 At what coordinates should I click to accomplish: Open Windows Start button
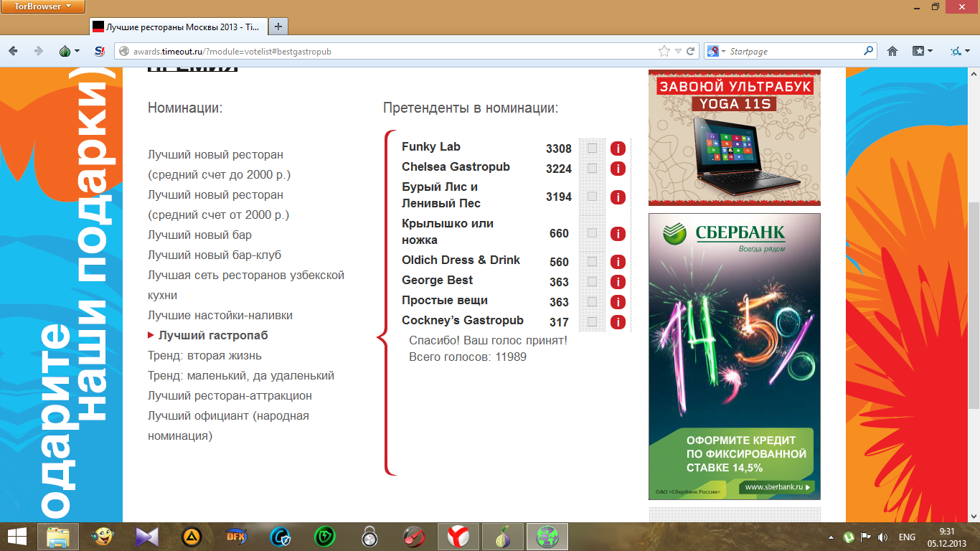click(17, 537)
